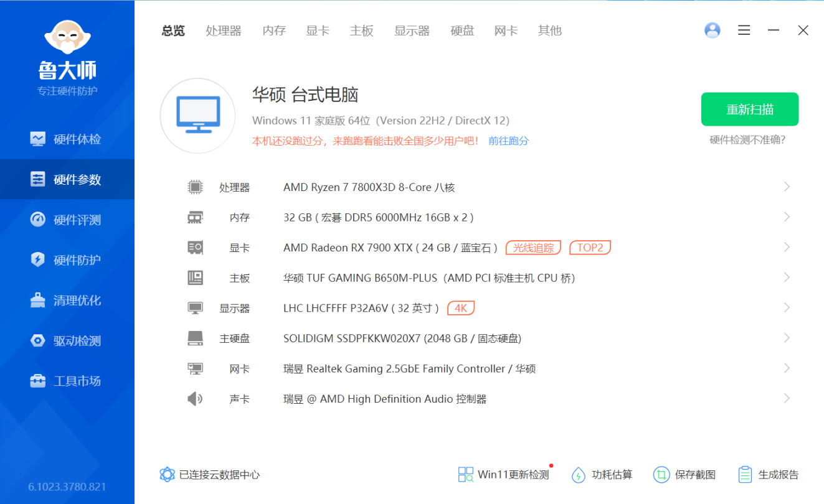Viewport: 824px width, 504px height.
Task: Click the 鲁大师 logo in sidebar
Action: 67,50
